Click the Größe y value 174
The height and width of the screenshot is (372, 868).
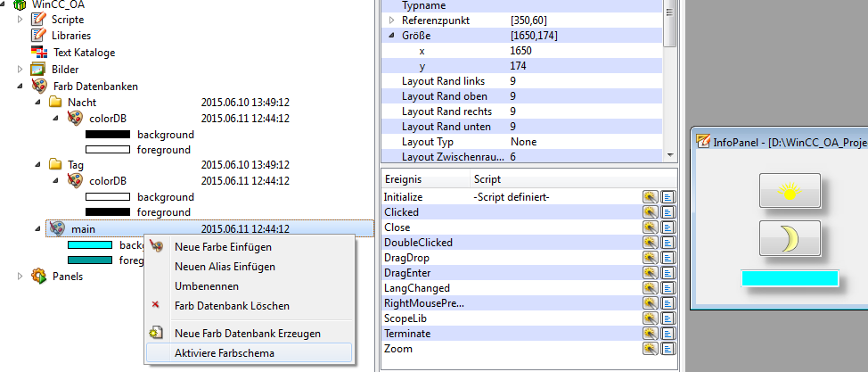[518, 66]
